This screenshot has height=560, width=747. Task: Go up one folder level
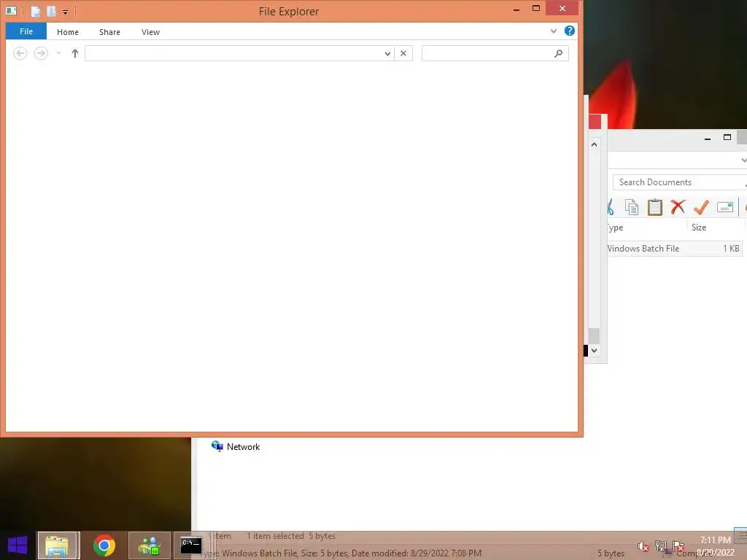click(75, 53)
